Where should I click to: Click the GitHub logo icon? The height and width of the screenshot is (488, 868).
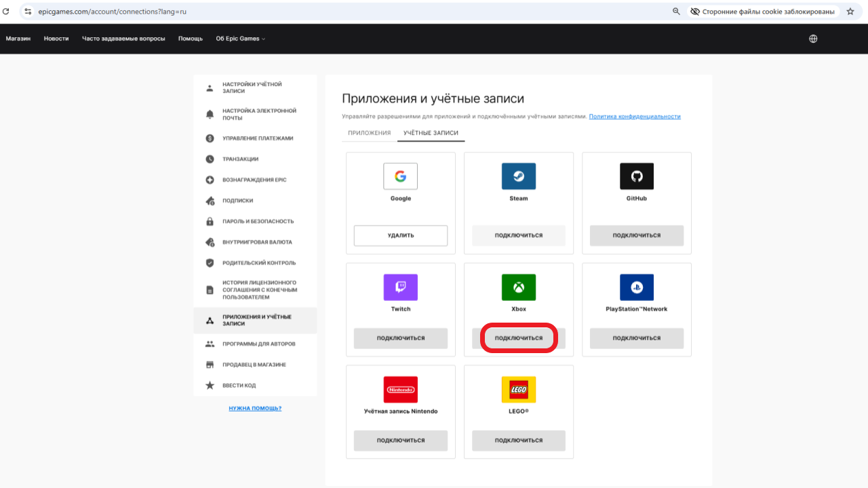636,176
